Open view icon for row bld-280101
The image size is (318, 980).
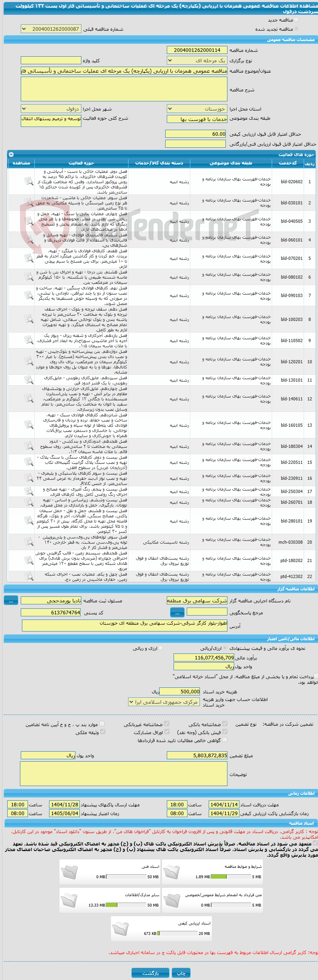click(x=29, y=521)
